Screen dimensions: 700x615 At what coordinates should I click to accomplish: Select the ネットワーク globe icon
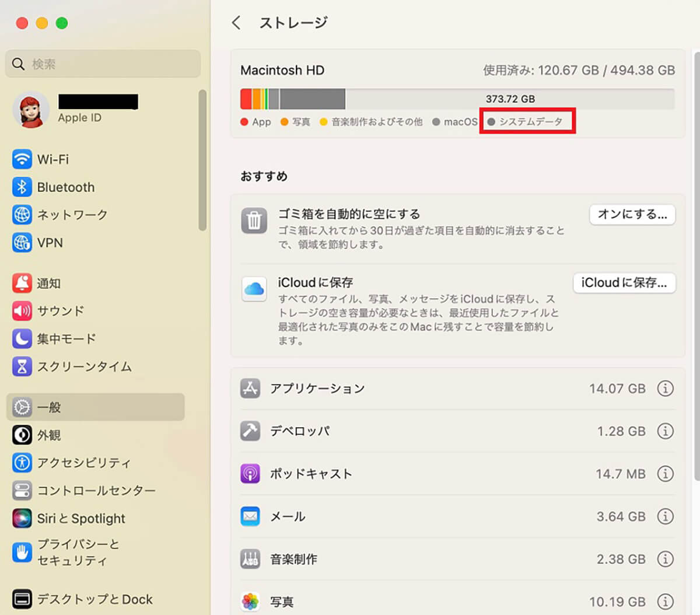[x=22, y=214]
